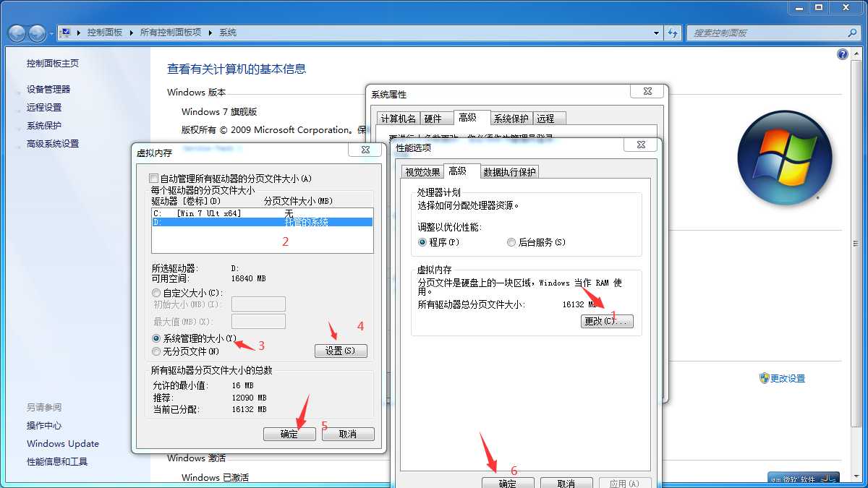Switch to 数据执行保护 tab
This screenshot has height=488, width=868.
coord(510,172)
